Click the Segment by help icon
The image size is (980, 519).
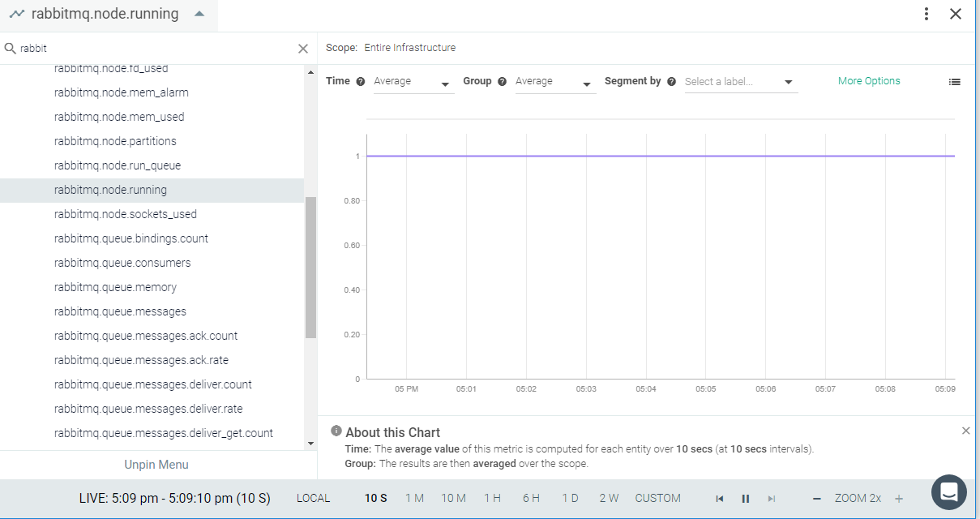(x=671, y=82)
